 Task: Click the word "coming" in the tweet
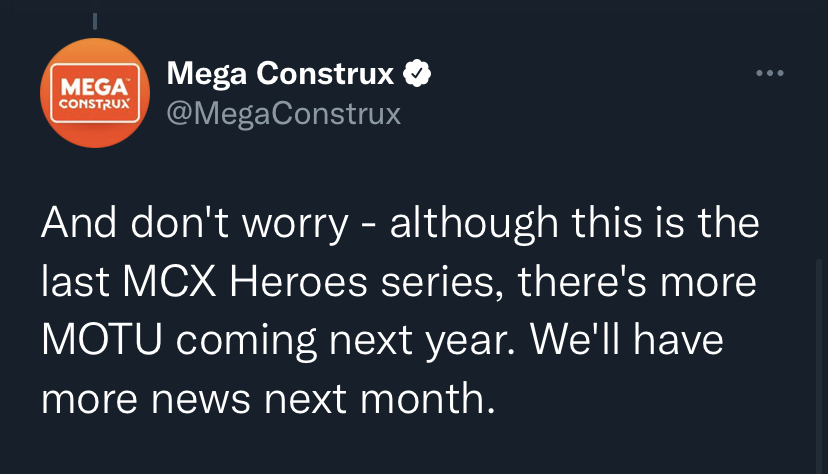point(246,342)
